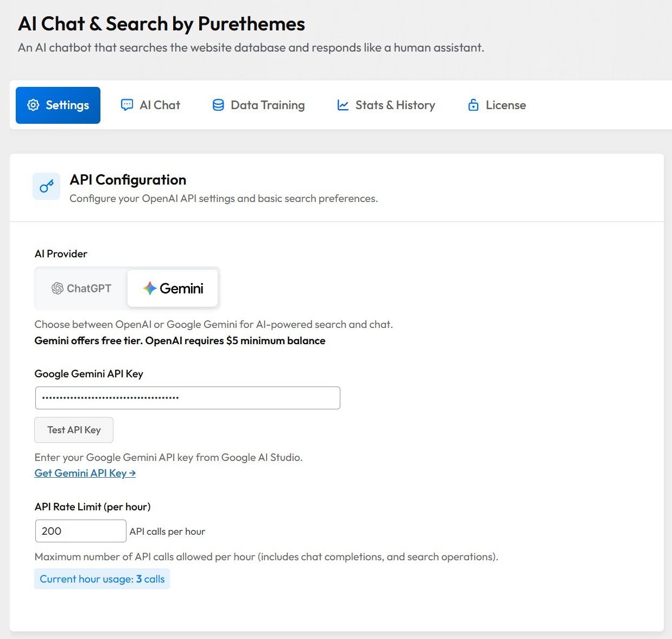Screen dimensions: 672x639
Task: Click the API Rate Limit number field
Action: [80, 531]
